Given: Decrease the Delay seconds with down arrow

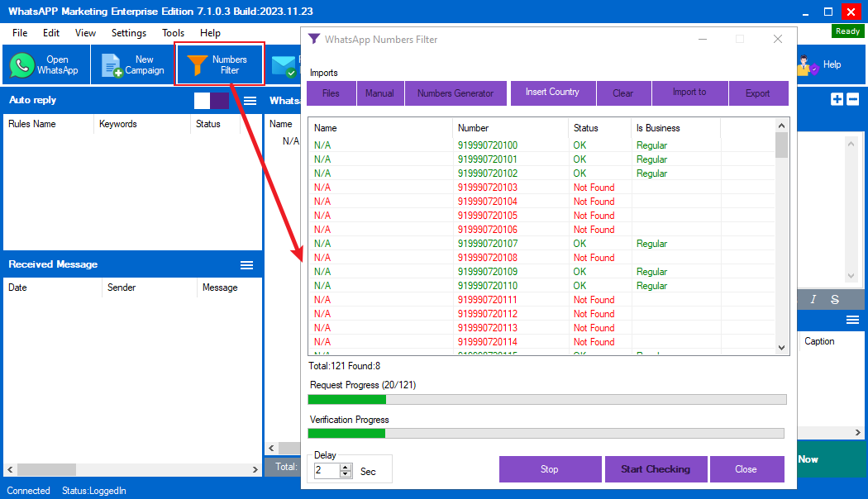Looking at the screenshot, I should tap(346, 474).
